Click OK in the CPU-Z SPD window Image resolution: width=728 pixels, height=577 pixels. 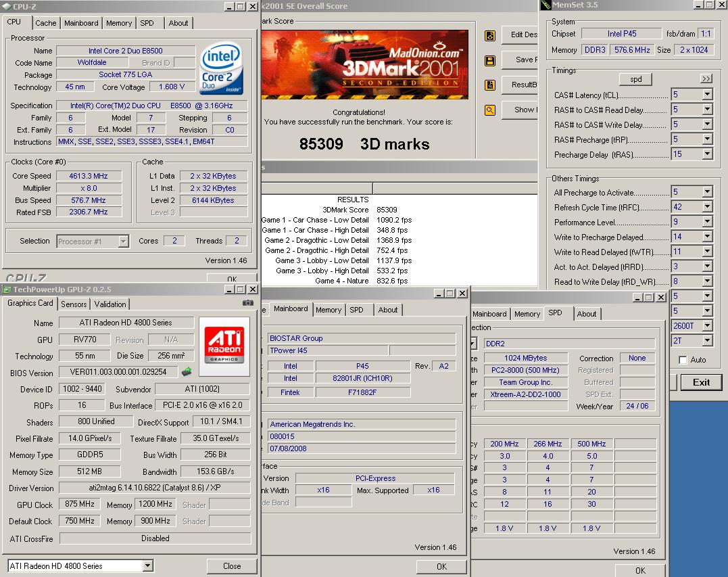tap(640, 570)
